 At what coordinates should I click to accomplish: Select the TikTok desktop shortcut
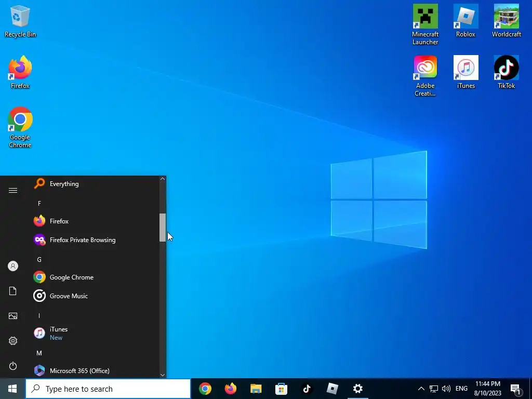(x=506, y=73)
